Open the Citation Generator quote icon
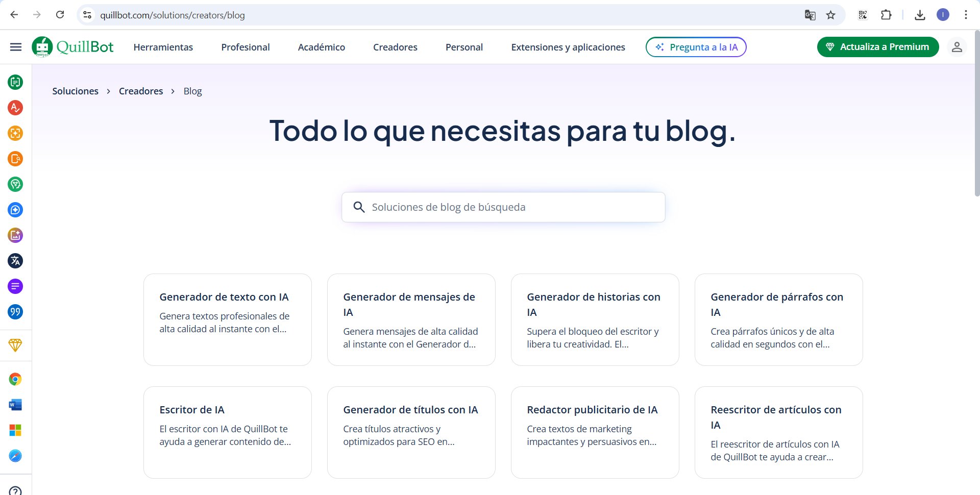 click(x=15, y=312)
